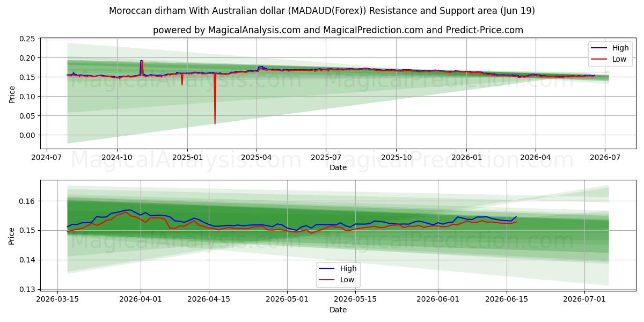The height and width of the screenshot is (322, 644).
Task: Click the bottom chart 'Date' axis title
Action: click(338, 310)
